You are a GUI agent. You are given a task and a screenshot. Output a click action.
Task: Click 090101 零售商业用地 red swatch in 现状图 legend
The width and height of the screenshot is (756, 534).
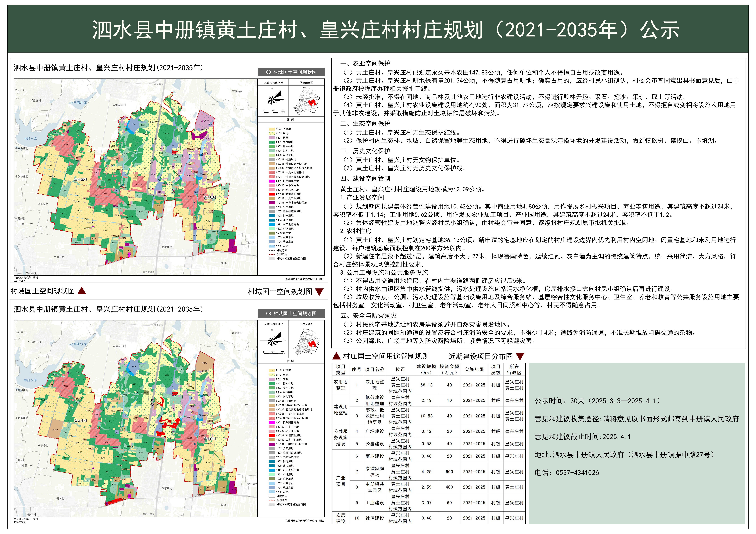[272, 194]
